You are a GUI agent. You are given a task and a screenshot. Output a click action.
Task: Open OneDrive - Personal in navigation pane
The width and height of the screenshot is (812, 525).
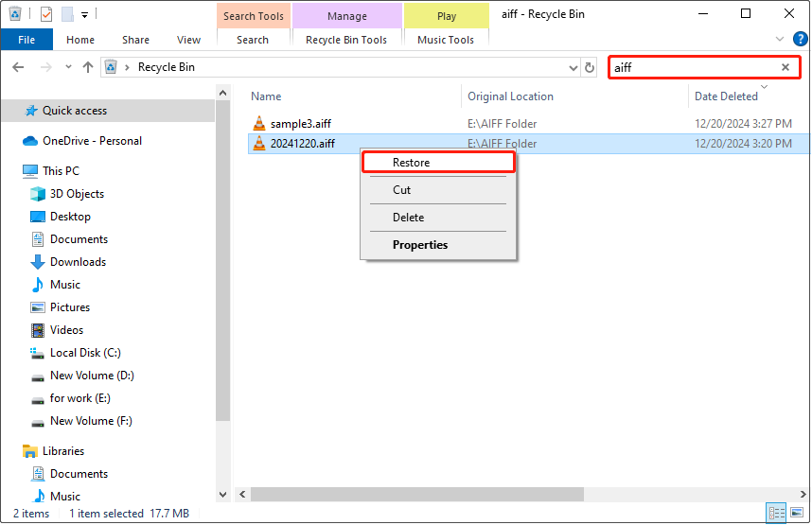[x=92, y=141]
